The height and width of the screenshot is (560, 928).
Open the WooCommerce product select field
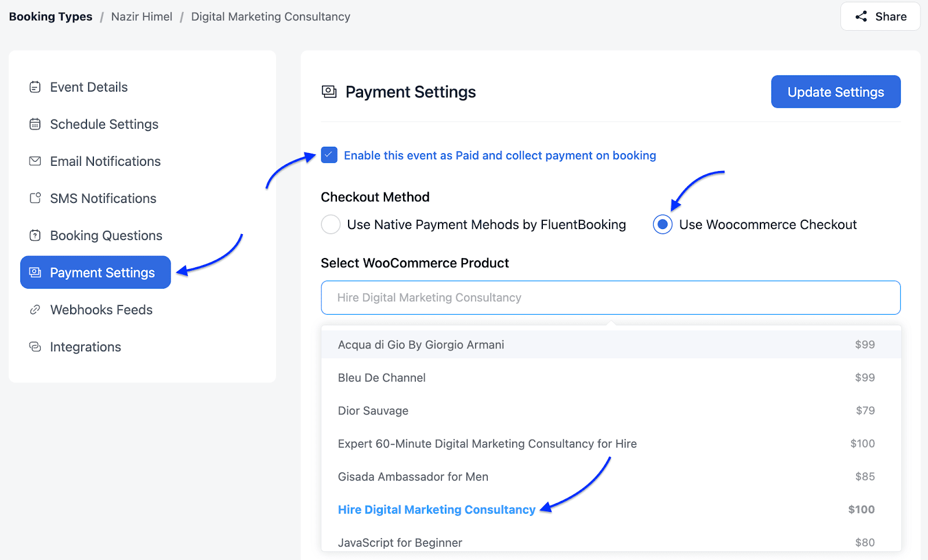[610, 297]
